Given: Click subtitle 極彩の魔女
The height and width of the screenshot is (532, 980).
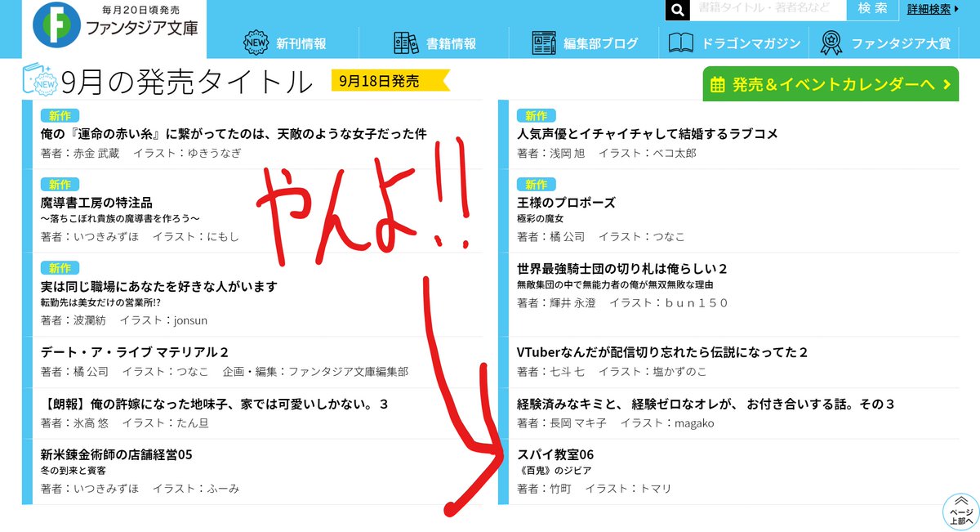Looking at the screenshot, I should click(x=540, y=220).
